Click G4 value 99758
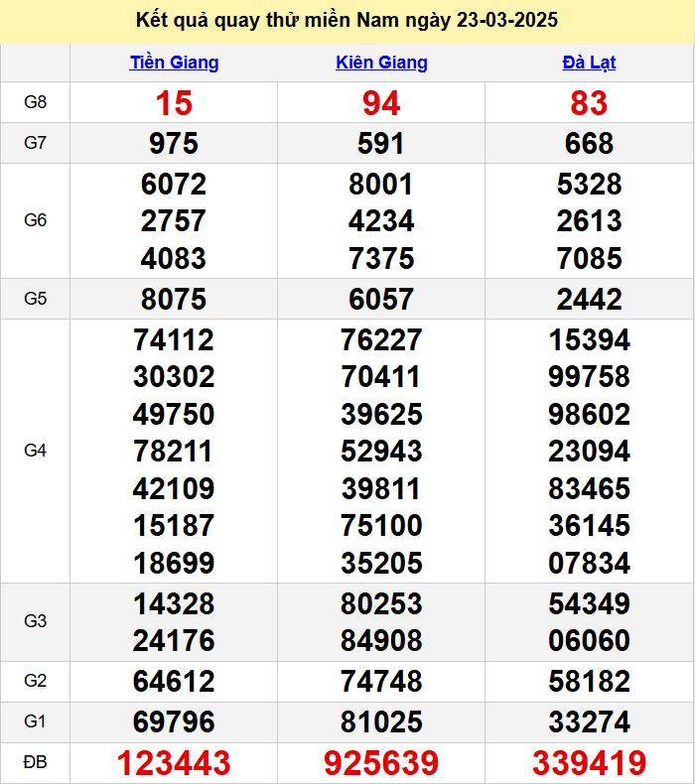Image resolution: width=695 pixels, height=784 pixels. (x=590, y=376)
